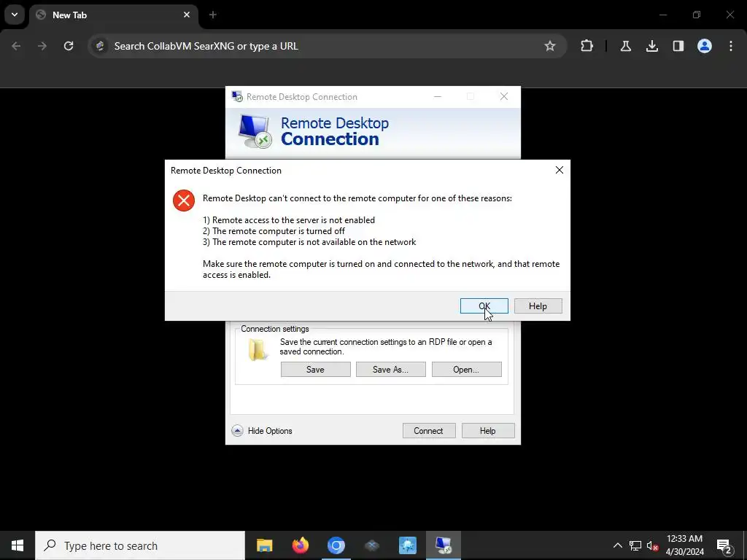
Task: Reload the browser page
Action: pos(69,46)
